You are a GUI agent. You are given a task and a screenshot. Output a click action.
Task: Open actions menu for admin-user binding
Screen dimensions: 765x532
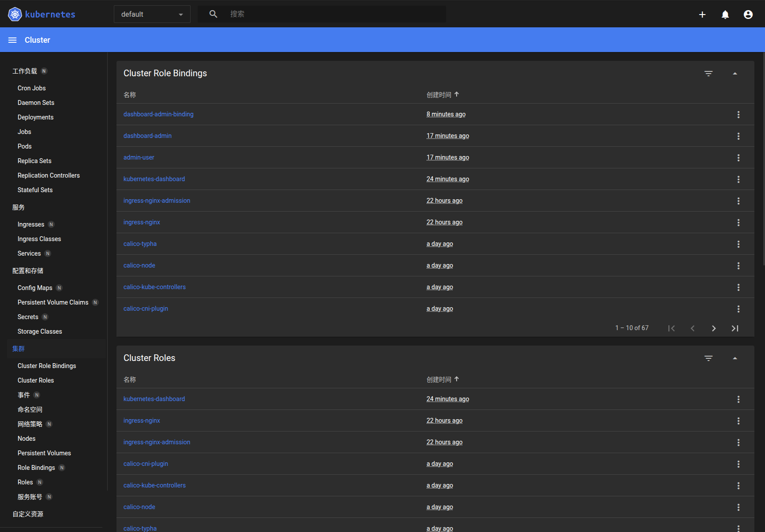(739, 158)
